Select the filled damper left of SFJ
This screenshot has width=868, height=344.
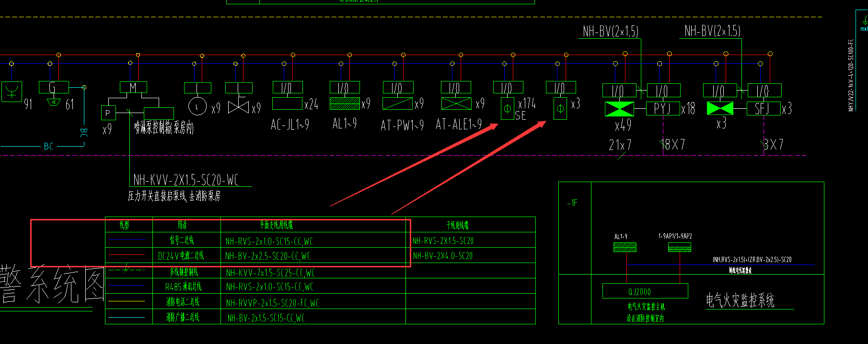pyautogui.click(x=720, y=108)
